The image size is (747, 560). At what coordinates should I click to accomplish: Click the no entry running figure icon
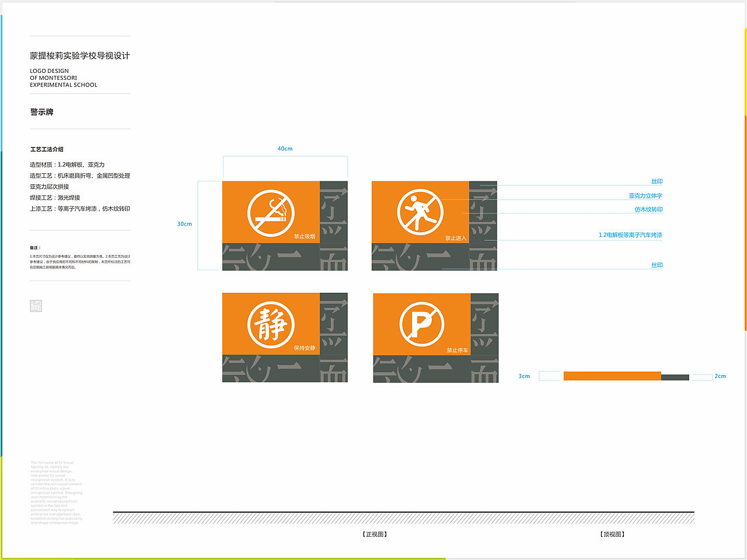[420, 212]
